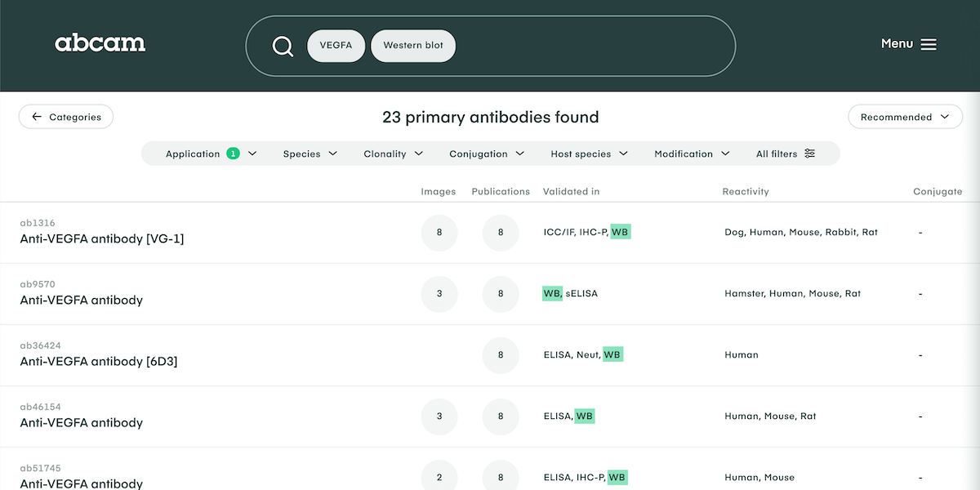
Task: Click publications count badge for ab9570
Action: click(x=501, y=294)
